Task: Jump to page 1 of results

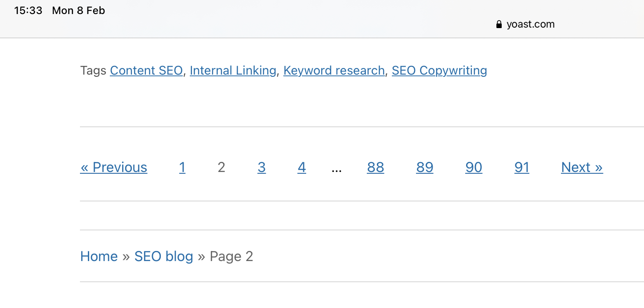Action: point(182,167)
